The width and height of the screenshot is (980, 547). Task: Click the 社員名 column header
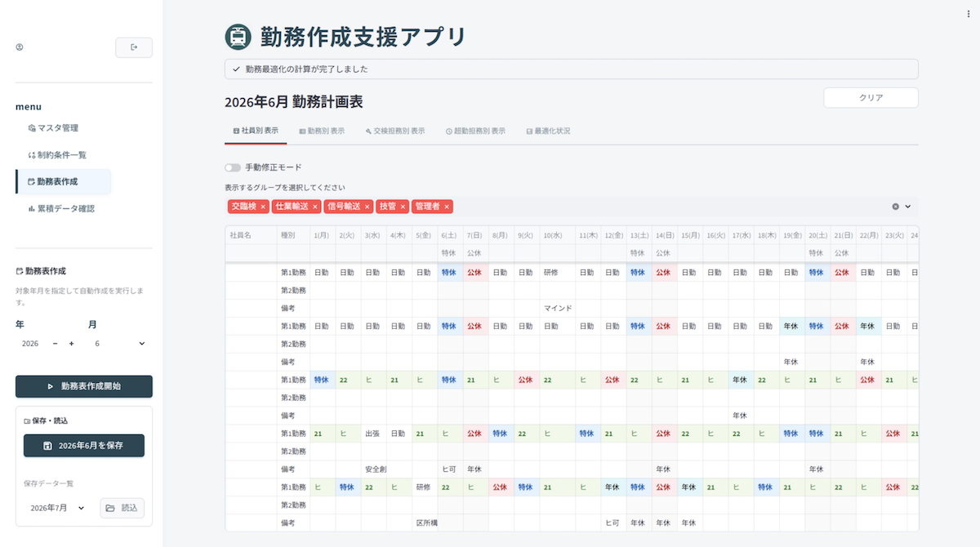[x=252, y=235]
